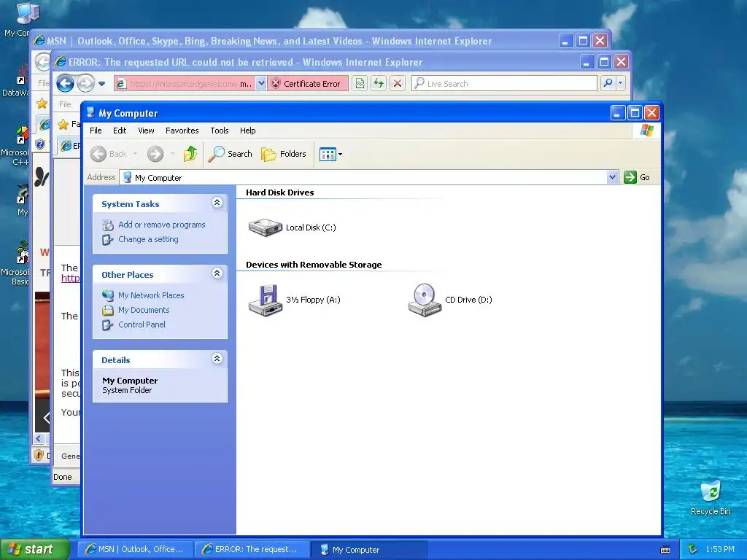
Task: Click the Forward arrow in ERROR Internet Explorer window
Action: 86,84
